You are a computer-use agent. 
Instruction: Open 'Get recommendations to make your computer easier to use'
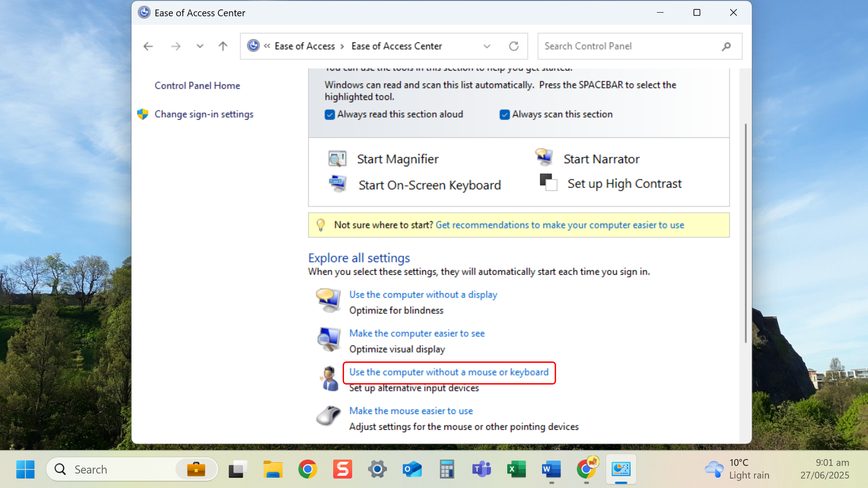(560, 225)
